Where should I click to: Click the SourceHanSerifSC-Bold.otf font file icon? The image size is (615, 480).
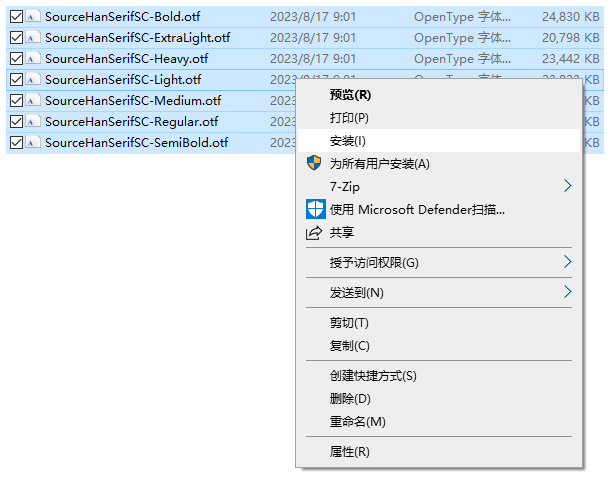tap(33, 17)
